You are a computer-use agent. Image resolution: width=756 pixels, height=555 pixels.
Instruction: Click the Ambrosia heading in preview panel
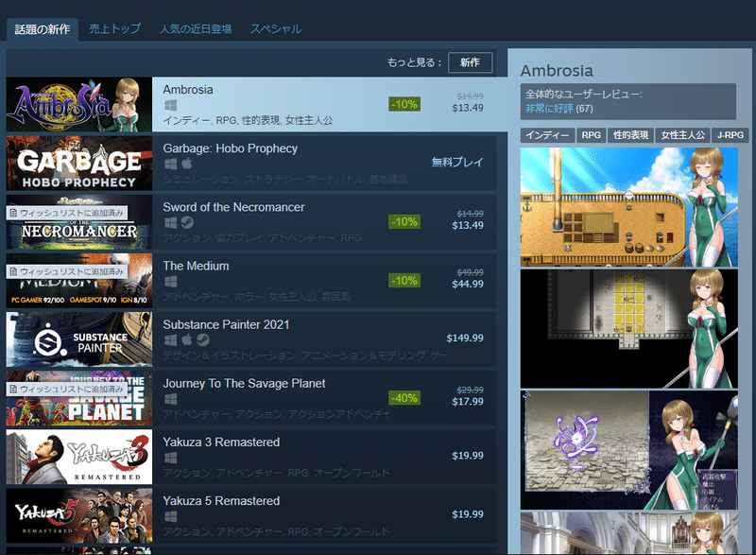(557, 71)
